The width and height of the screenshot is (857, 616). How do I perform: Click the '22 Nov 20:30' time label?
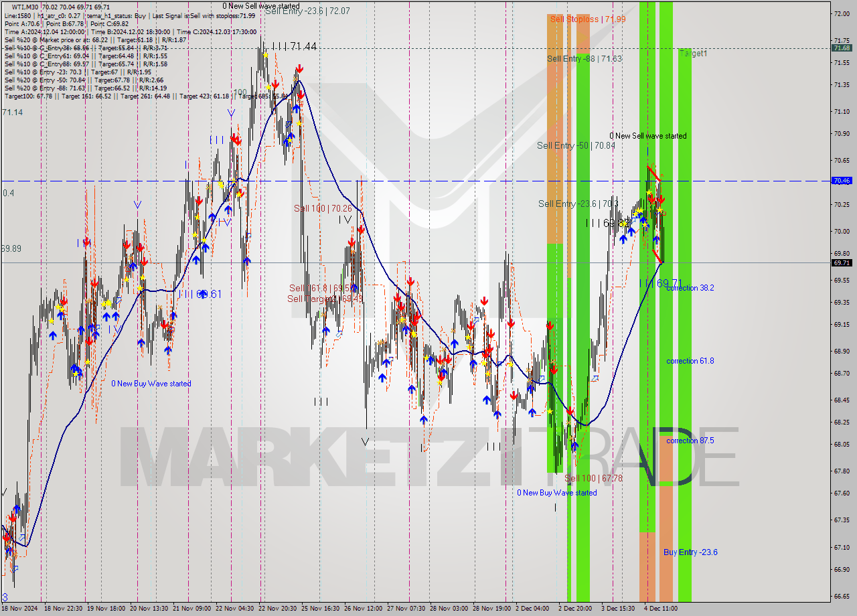[x=279, y=609]
